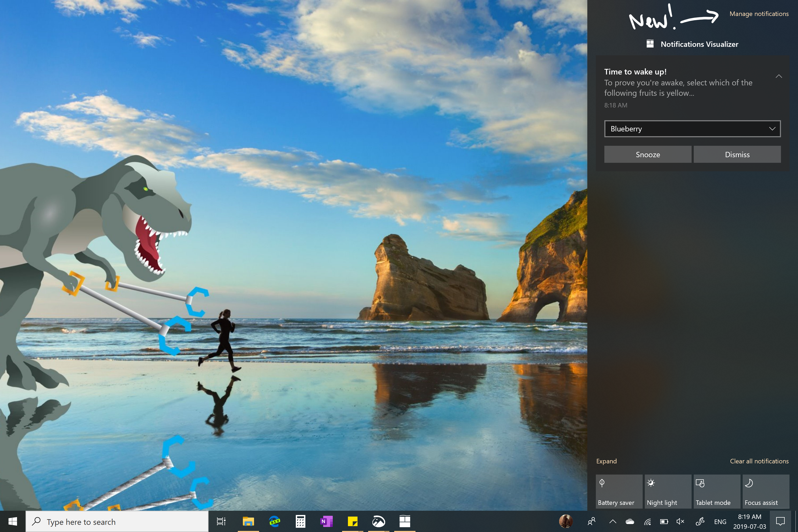Open Task View icon
Image resolution: width=798 pixels, height=532 pixels.
tap(220, 521)
